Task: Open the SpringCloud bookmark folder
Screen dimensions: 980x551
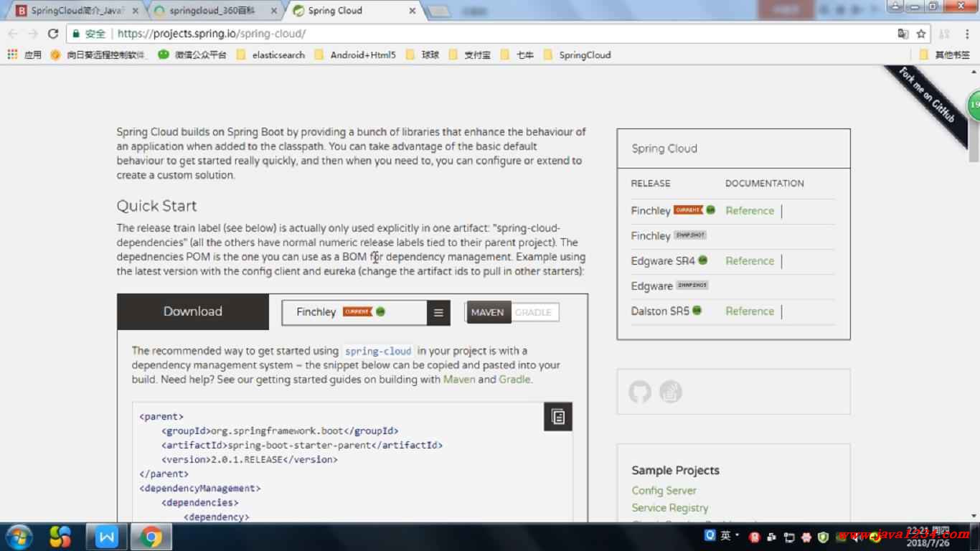Action: [578, 55]
